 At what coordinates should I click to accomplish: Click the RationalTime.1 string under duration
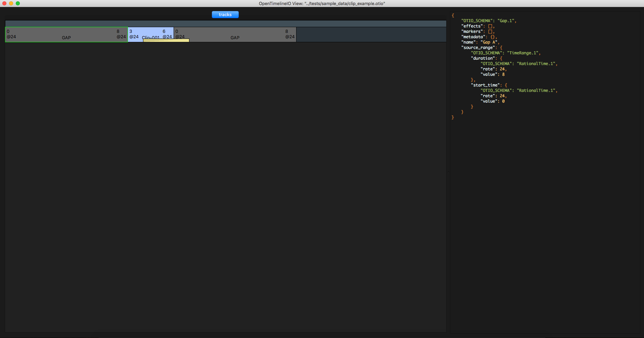pyautogui.click(x=536, y=63)
